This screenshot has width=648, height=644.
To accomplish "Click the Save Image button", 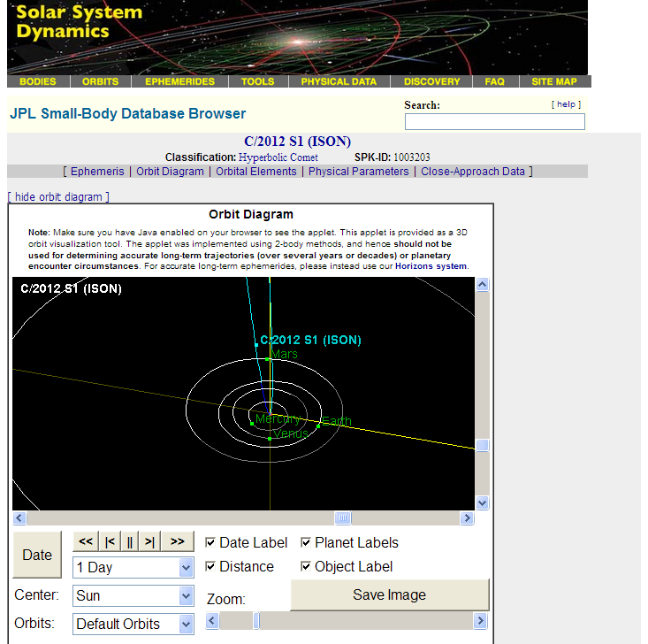I will point(389,595).
